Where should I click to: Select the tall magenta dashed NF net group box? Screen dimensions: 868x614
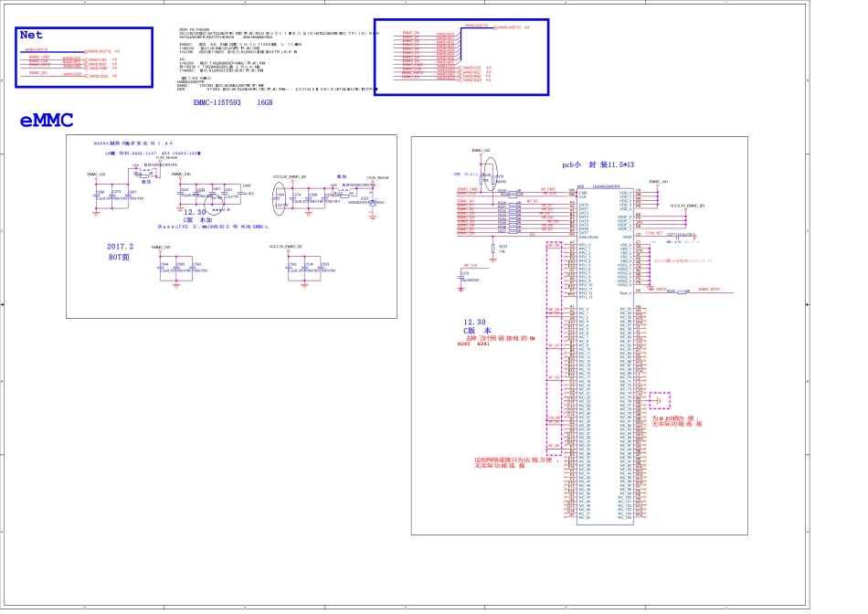point(553,349)
